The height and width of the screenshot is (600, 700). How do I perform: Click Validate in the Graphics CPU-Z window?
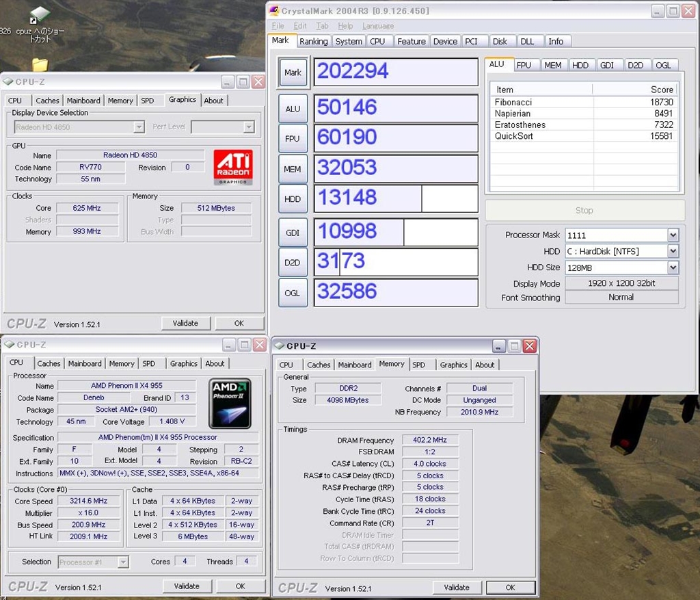pyautogui.click(x=185, y=323)
